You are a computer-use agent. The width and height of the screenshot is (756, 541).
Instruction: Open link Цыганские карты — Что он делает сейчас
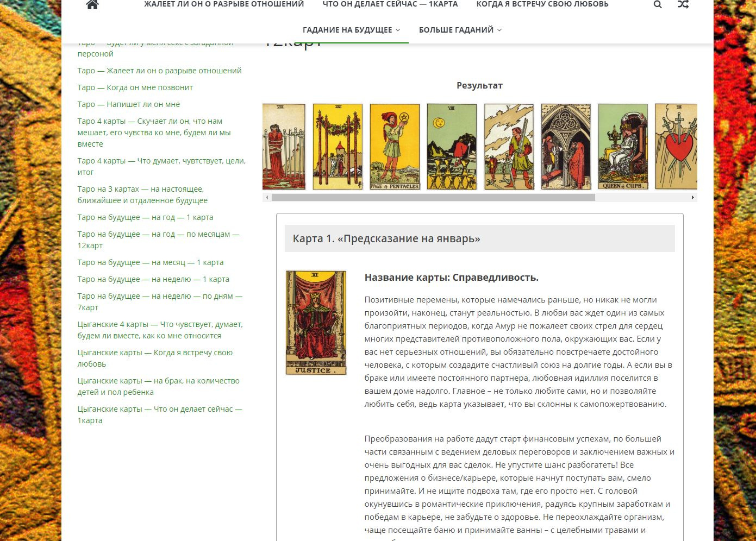pos(160,414)
